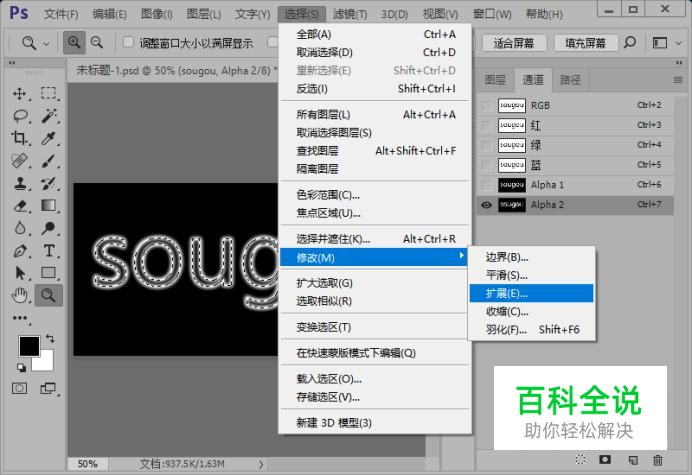
Task: Toggle Quick Mask mode icon
Action: tap(19, 388)
